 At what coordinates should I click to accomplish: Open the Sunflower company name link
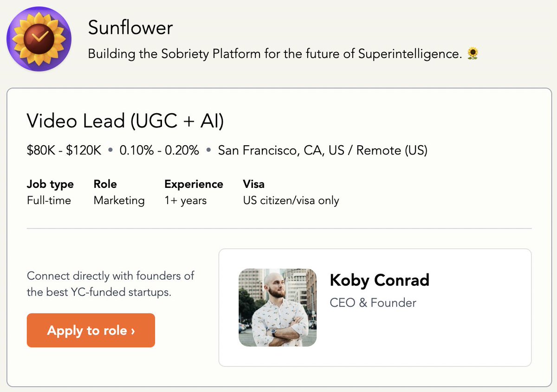click(130, 28)
